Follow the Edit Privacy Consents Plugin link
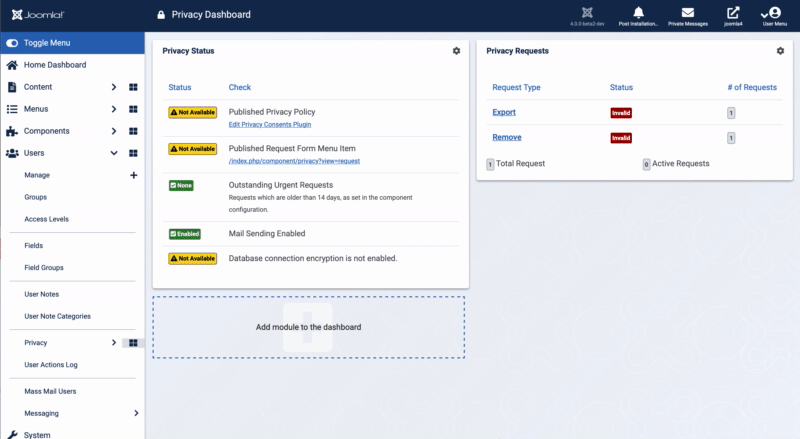Viewport: 800px width, 439px height. click(x=270, y=125)
